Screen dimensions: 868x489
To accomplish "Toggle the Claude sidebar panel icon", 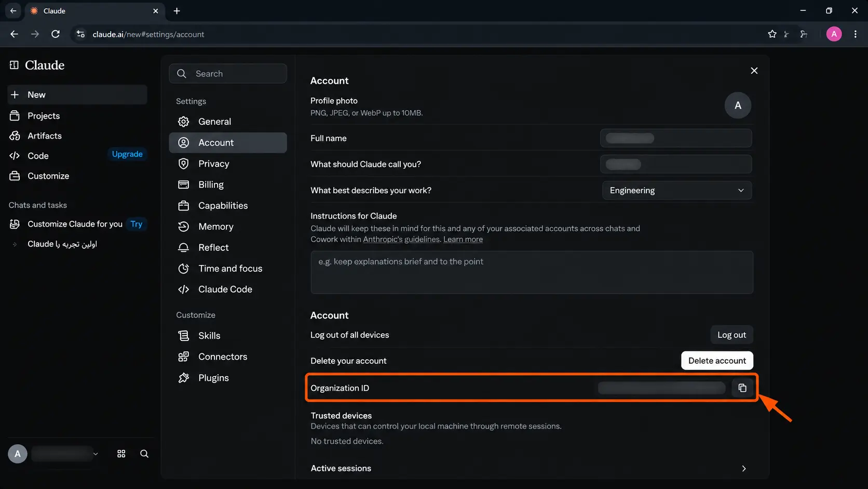I will click(14, 65).
